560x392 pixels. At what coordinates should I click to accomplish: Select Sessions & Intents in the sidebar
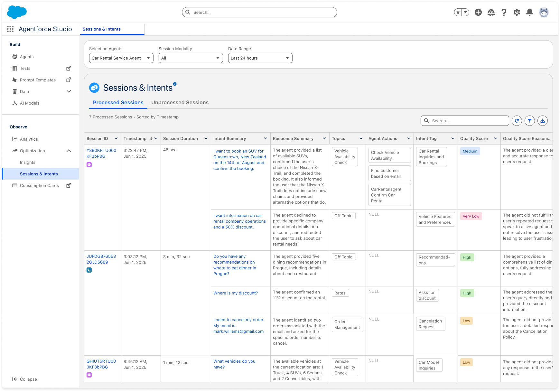41,174
